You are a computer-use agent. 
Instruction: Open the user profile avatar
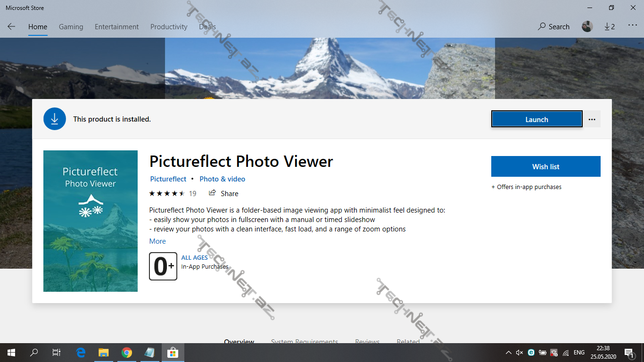(587, 27)
